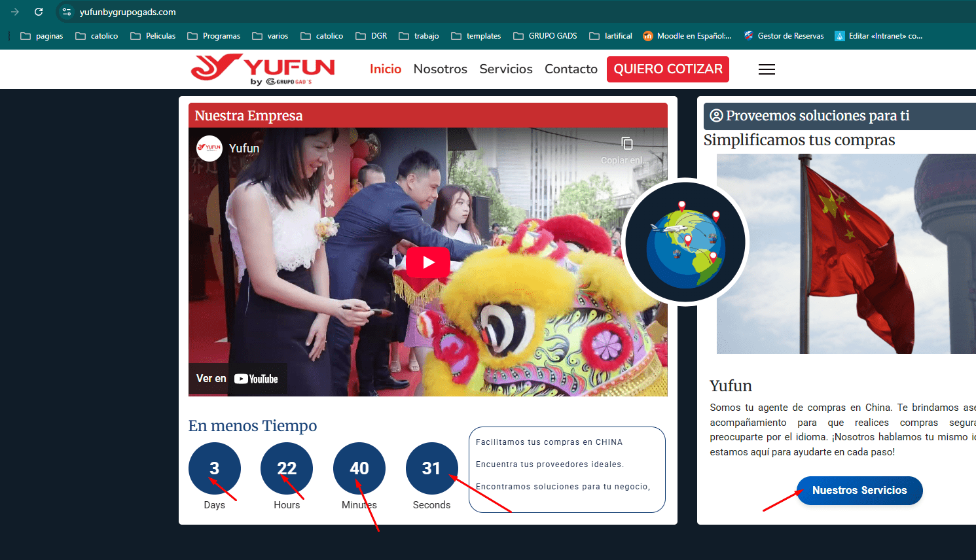The width and height of the screenshot is (976, 560).
Task: Open the Contacto menu item
Action: (571, 69)
